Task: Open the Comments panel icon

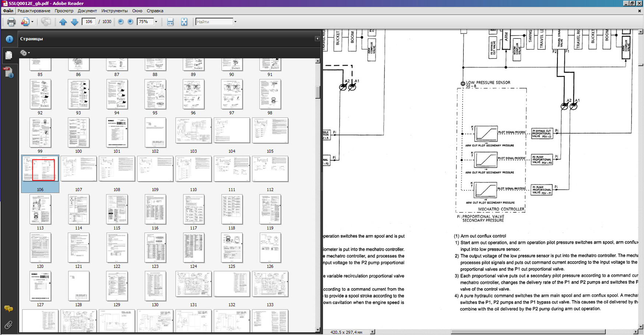Action: pyautogui.click(x=8, y=308)
